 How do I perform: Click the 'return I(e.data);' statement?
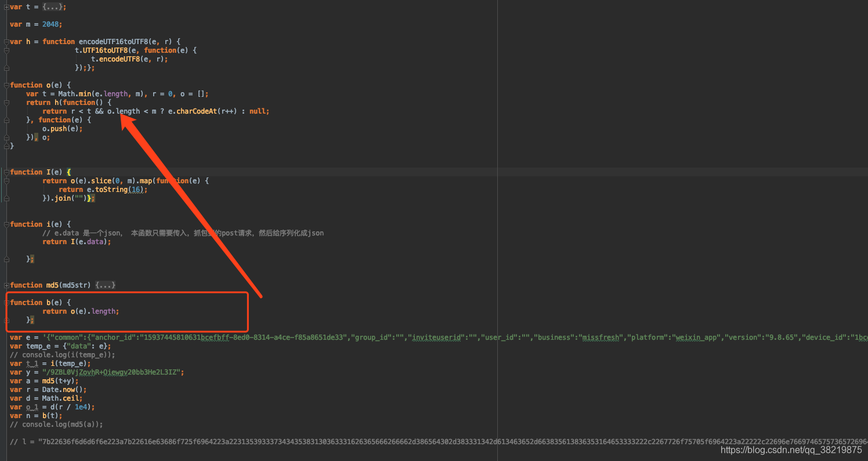pyautogui.click(x=77, y=242)
